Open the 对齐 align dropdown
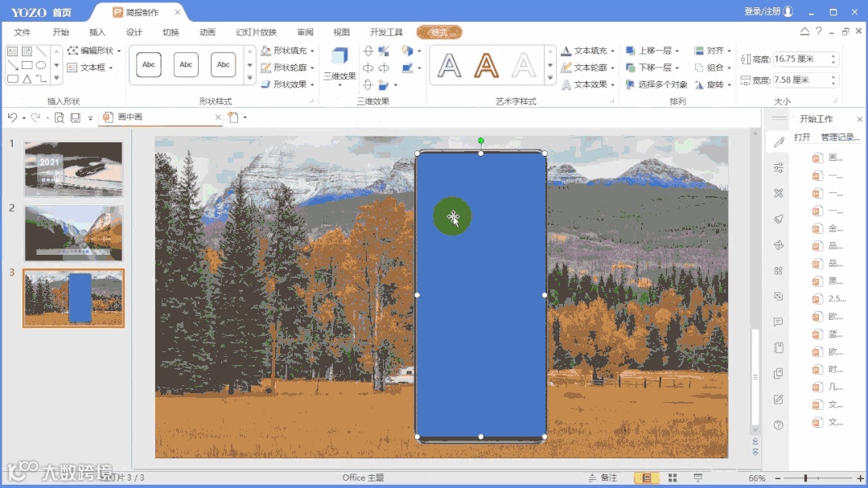Screen dimensions: 868x488 [713, 51]
